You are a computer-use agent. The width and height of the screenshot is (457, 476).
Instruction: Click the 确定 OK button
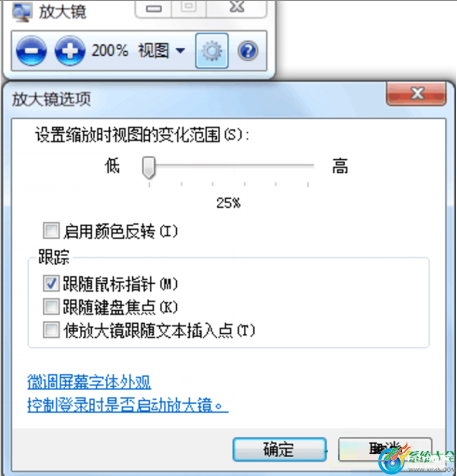click(280, 450)
